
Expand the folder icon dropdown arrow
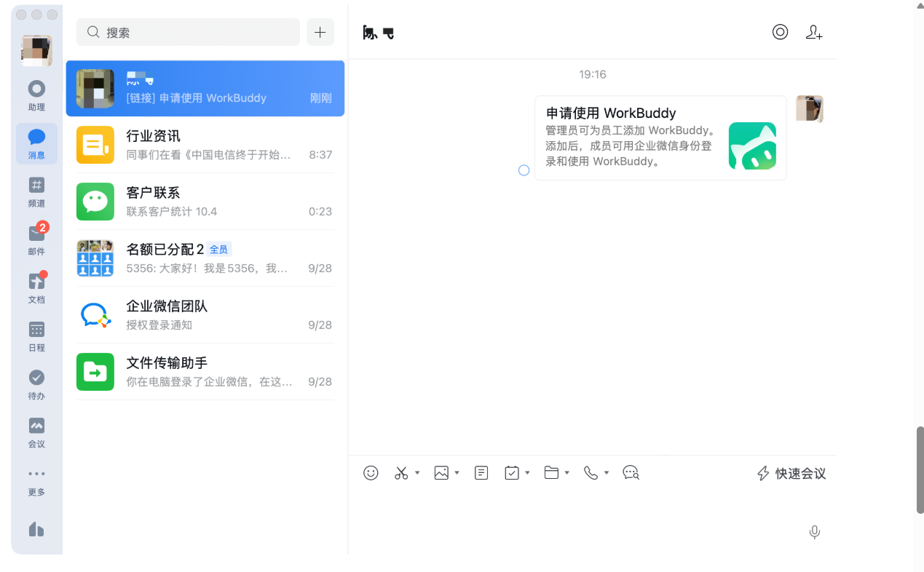(x=567, y=473)
